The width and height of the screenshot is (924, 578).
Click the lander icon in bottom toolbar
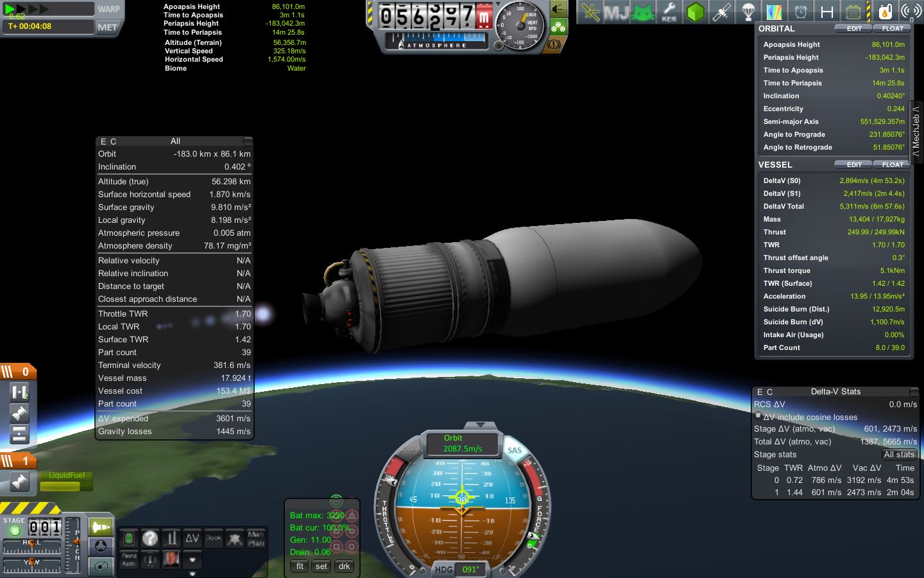235,538
